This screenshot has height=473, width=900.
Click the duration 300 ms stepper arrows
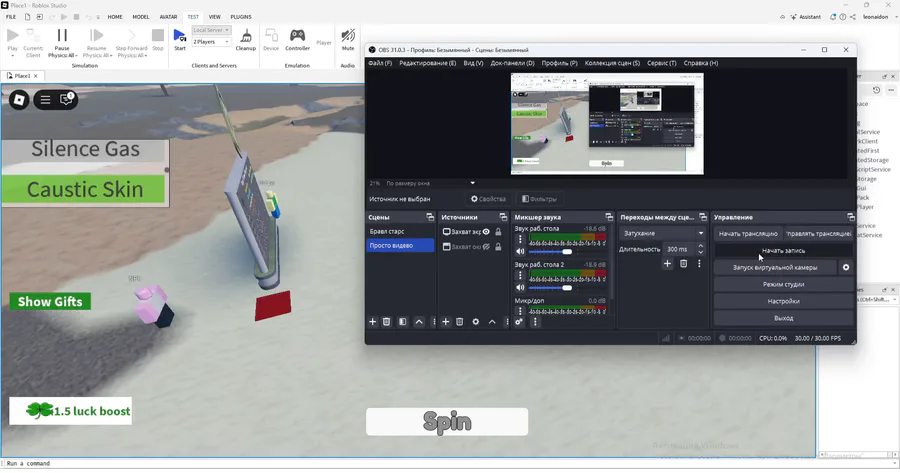(700, 249)
